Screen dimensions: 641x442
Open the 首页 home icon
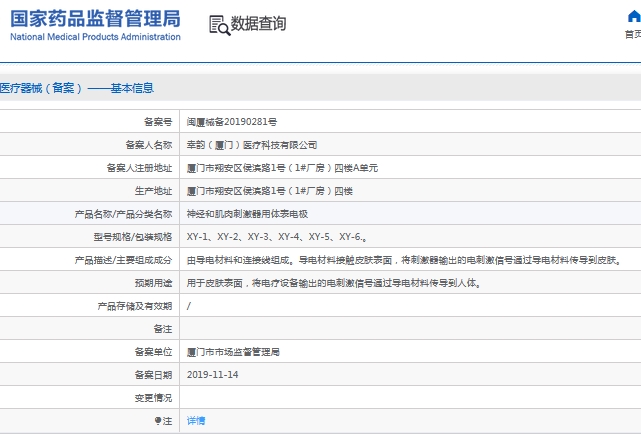(x=634, y=17)
